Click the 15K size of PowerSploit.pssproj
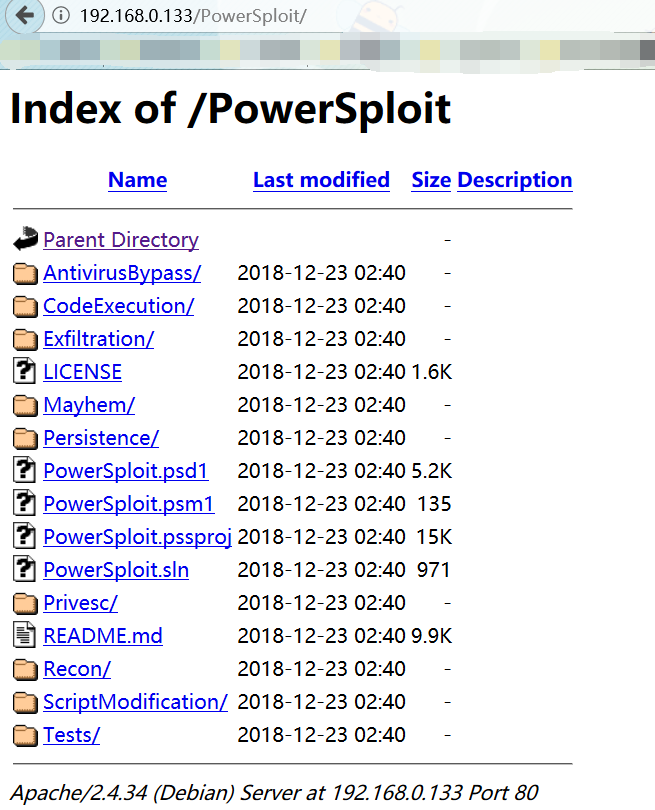 click(x=434, y=537)
